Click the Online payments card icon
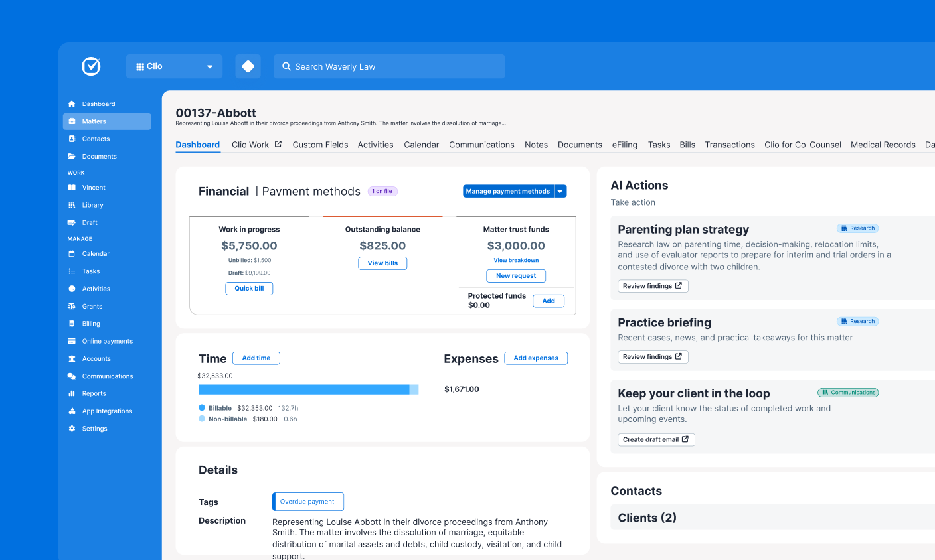Viewport: 935px width, 560px height. 72,341
